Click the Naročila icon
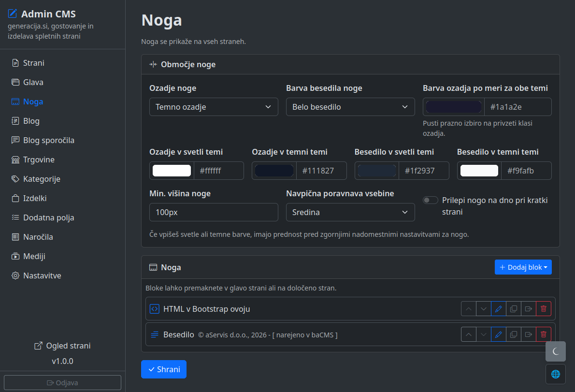The height and width of the screenshot is (392, 575). (x=15, y=237)
